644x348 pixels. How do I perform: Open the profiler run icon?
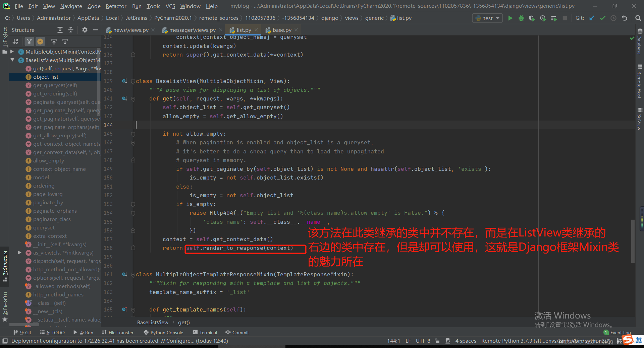coord(543,18)
